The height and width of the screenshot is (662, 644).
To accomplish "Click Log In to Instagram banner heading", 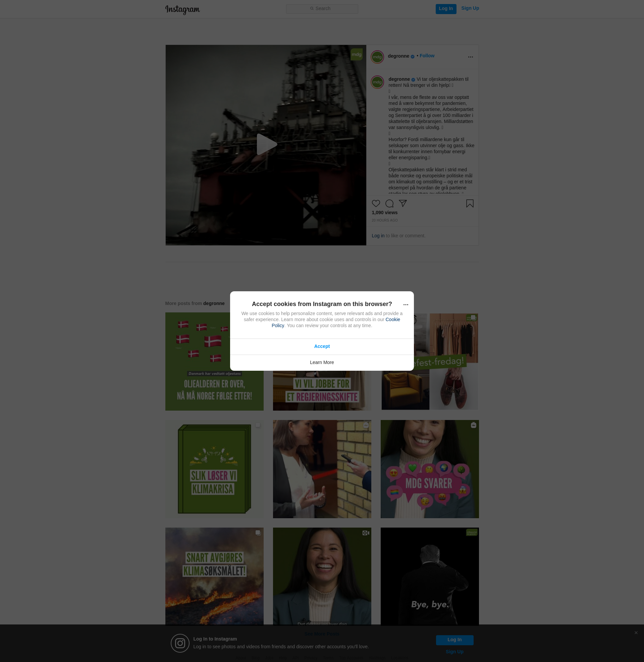I will pos(215,639).
